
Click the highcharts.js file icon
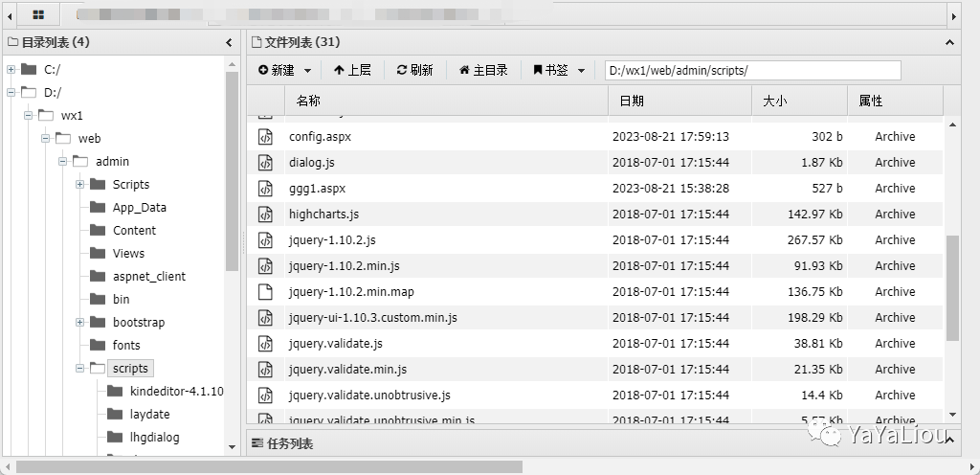click(x=266, y=215)
